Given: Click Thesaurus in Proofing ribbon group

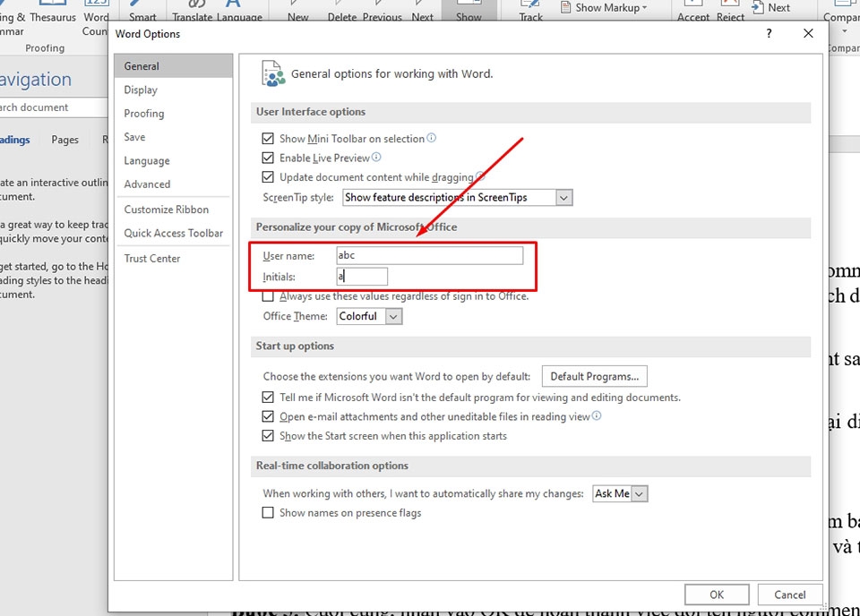Looking at the screenshot, I should 53,12.
